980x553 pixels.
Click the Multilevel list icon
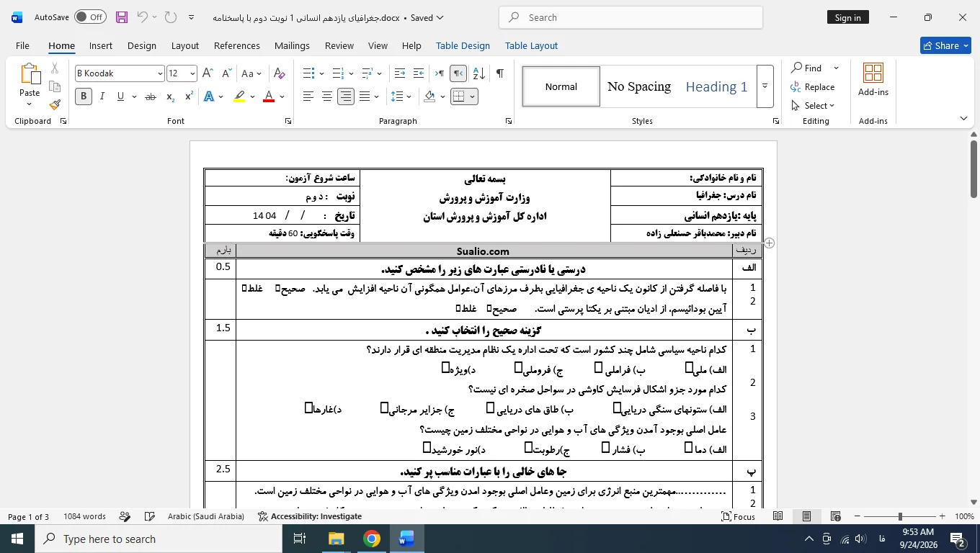[367, 73]
